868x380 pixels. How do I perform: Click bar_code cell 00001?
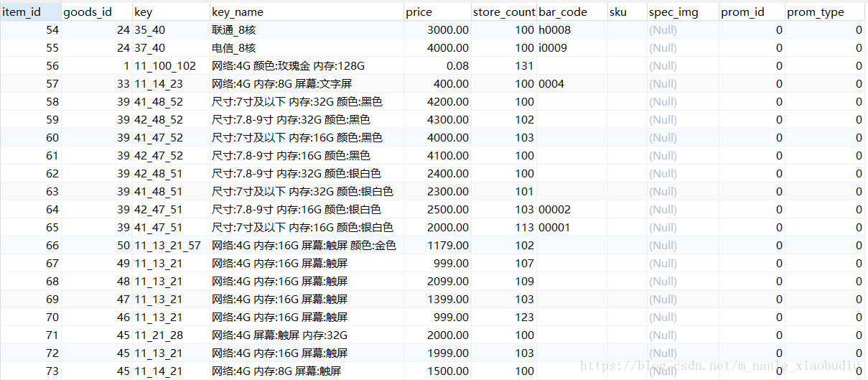pos(572,227)
